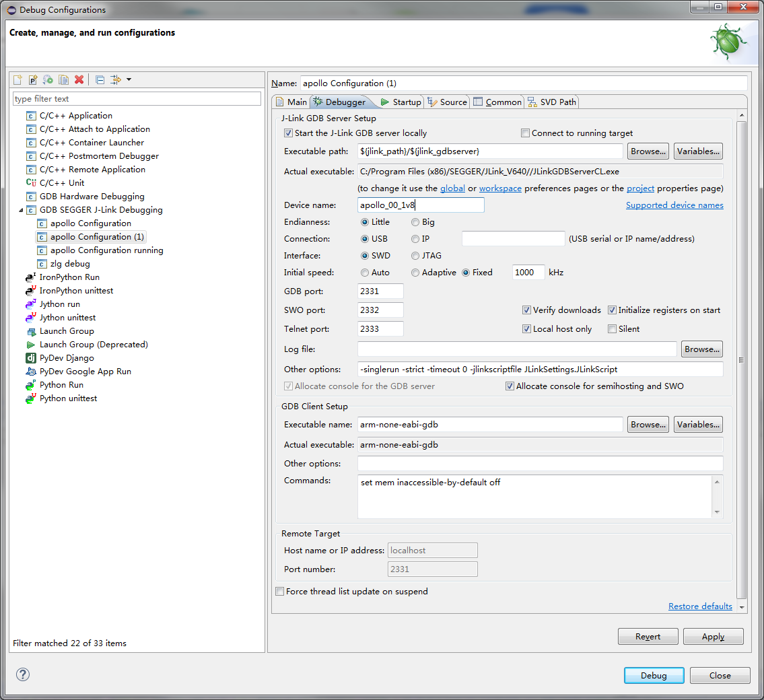Click the 'Restore defaults' link
This screenshot has width=764, height=700.
tap(700, 606)
